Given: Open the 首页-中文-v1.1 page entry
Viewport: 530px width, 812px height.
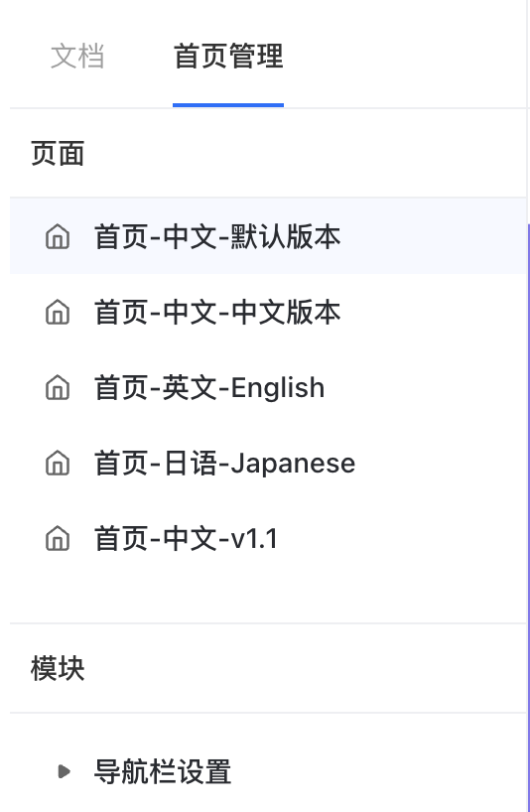Looking at the screenshot, I should (186, 538).
